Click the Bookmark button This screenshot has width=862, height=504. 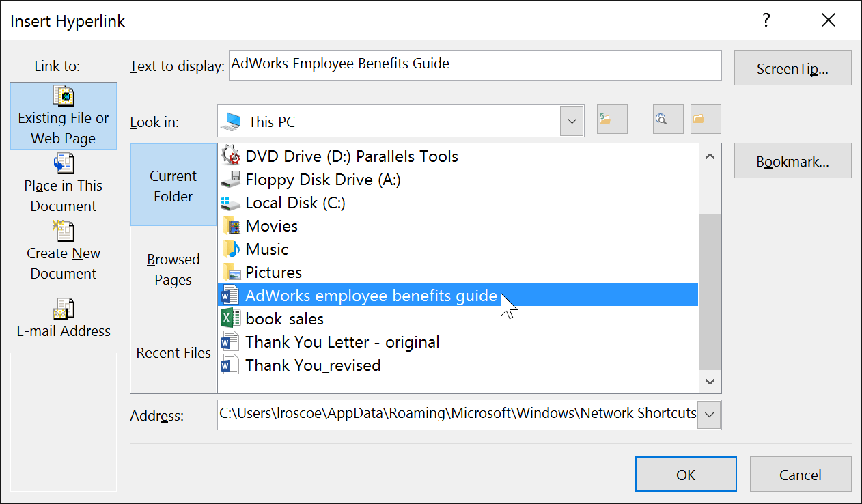tap(792, 160)
